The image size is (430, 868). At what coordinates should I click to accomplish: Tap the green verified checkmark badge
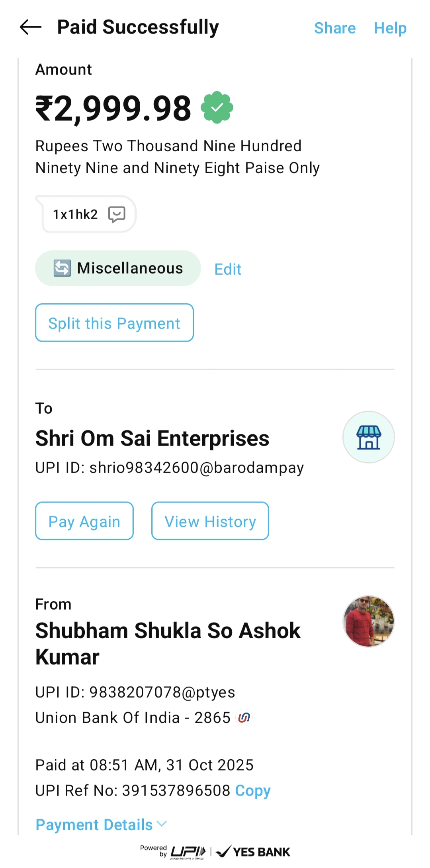[x=217, y=108]
